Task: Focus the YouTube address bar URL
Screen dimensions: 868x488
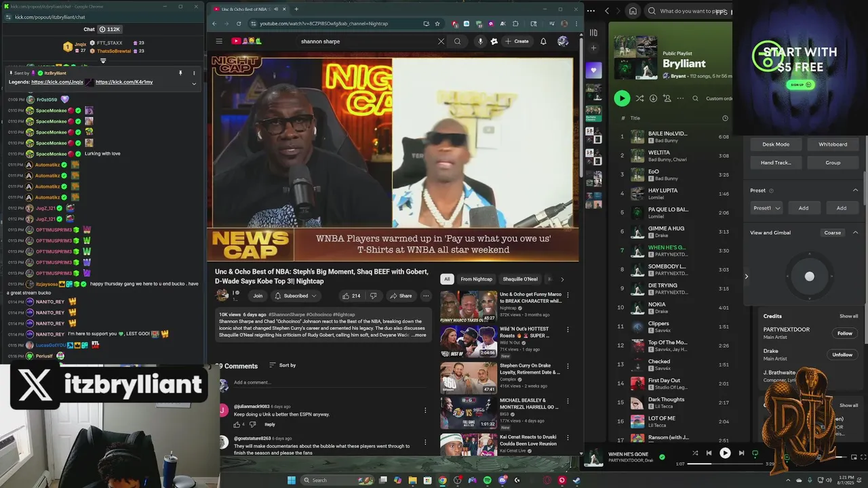Action: [324, 24]
